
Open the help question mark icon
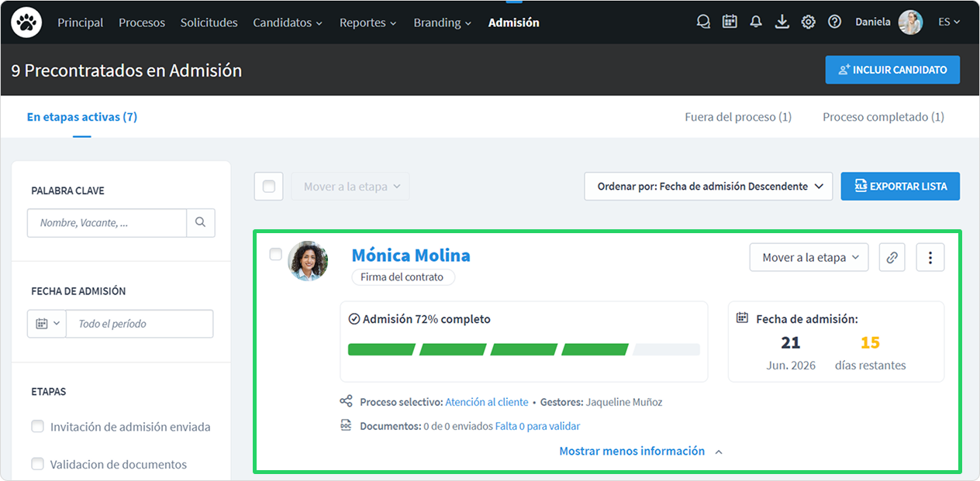835,22
